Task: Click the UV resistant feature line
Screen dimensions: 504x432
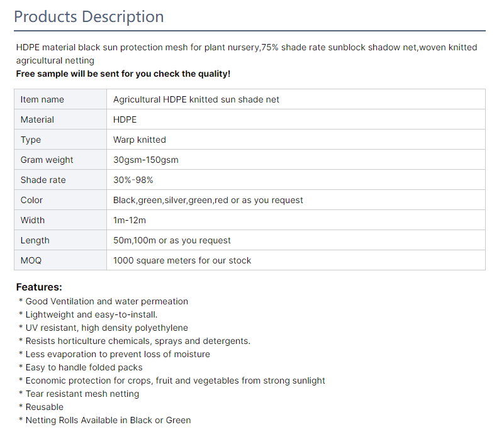Action: pyautogui.click(x=106, y=328)
